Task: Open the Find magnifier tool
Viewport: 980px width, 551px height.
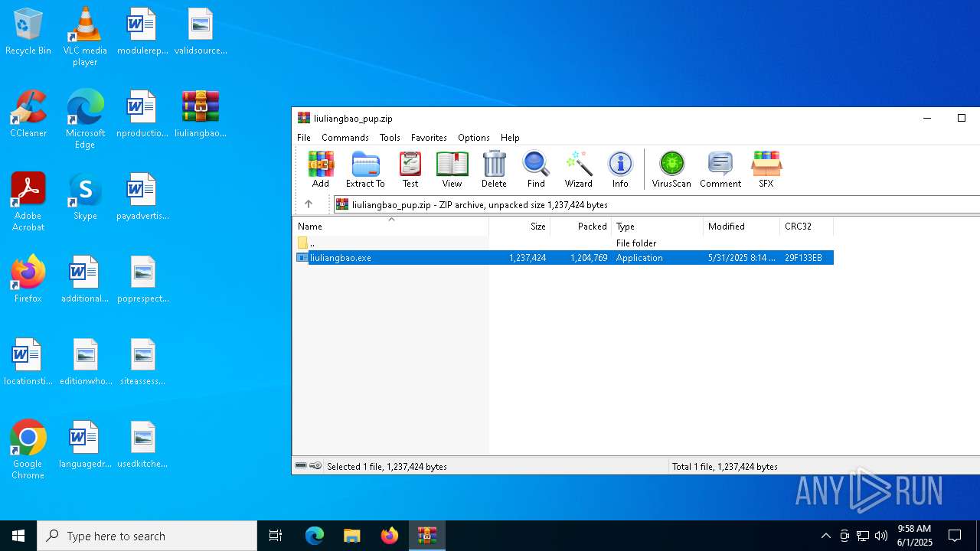Action: point(536,169)
